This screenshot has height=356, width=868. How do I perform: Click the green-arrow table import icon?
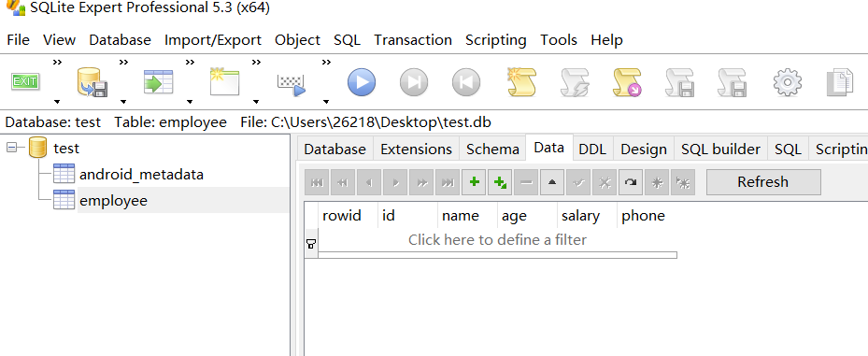158,82
